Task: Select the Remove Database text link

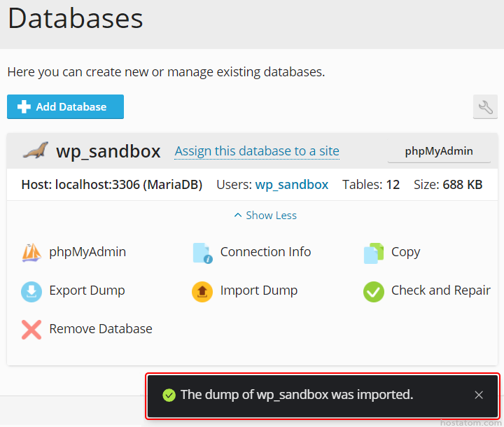Action: click(x=100, y=329)
